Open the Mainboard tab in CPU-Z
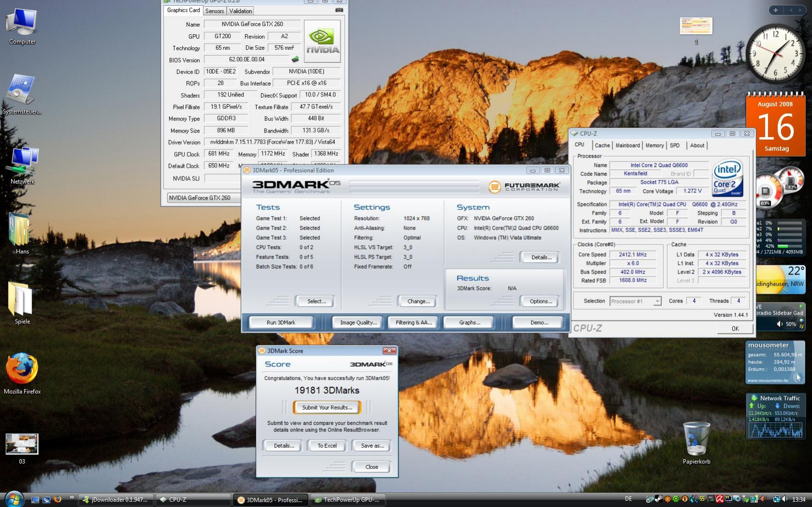Viewport: 812px width, 507px height. (627, 145)
